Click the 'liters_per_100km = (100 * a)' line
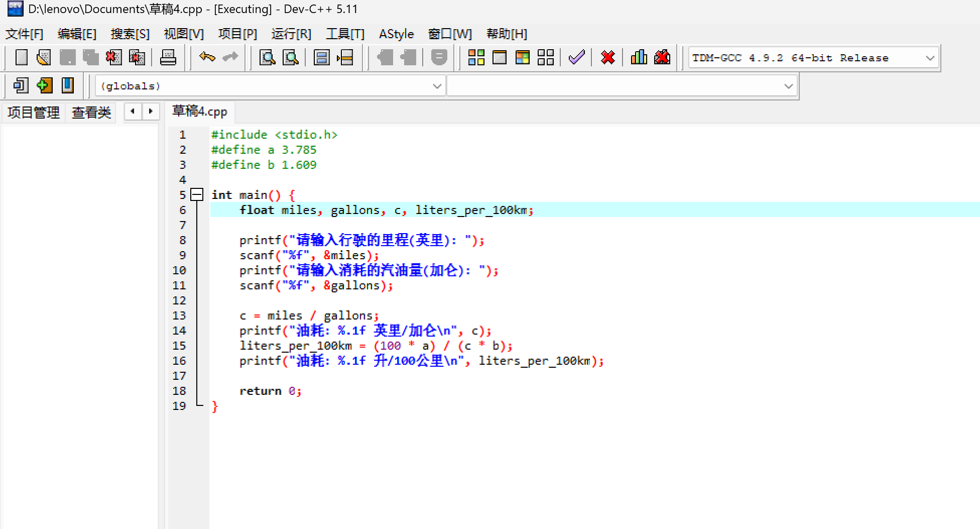 376,346
